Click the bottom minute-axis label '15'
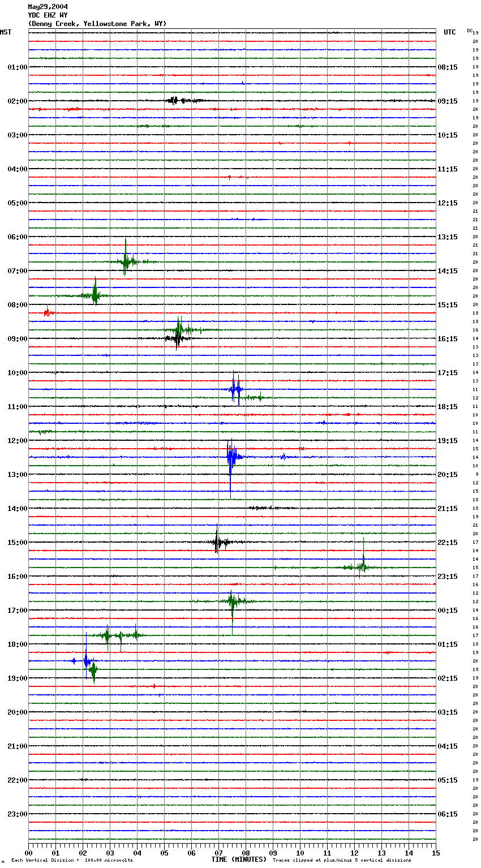Image resolution: width=481 pixels, height=868 pixels. [x=436, y=853]
